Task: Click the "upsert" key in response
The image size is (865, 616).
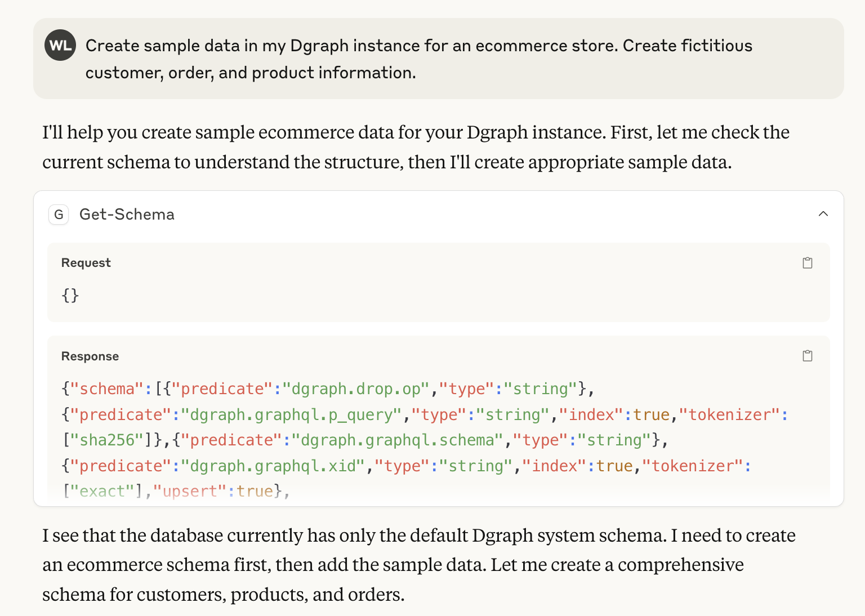Action: [190, 492]
